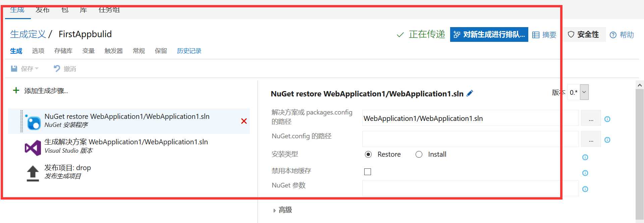Click the undo arrow icon
Screen dimensions: 644x223
[57, 69]
